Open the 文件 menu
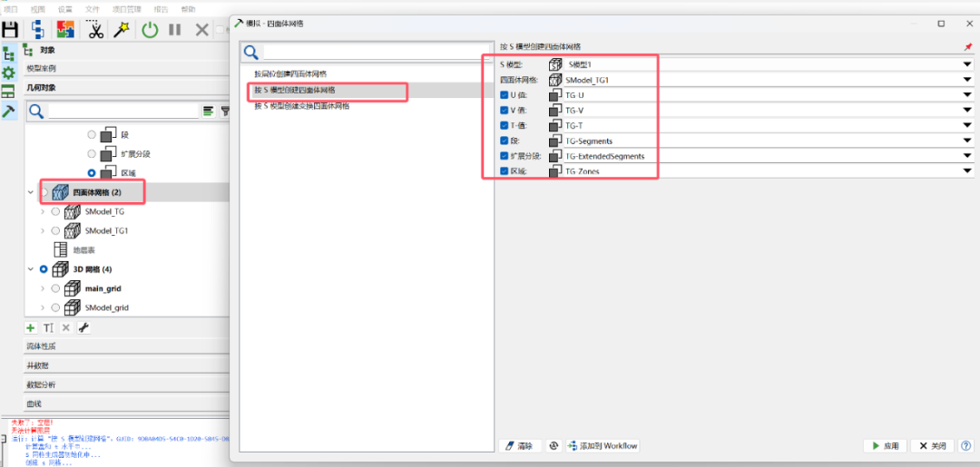The image size is (980, 467). coord(92,10)
